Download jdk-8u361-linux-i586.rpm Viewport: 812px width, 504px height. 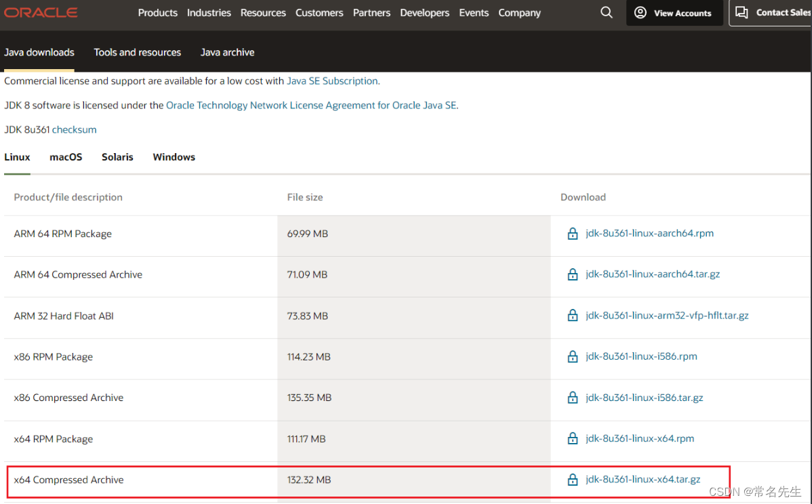pyautogui.click(x=641, y=356)
